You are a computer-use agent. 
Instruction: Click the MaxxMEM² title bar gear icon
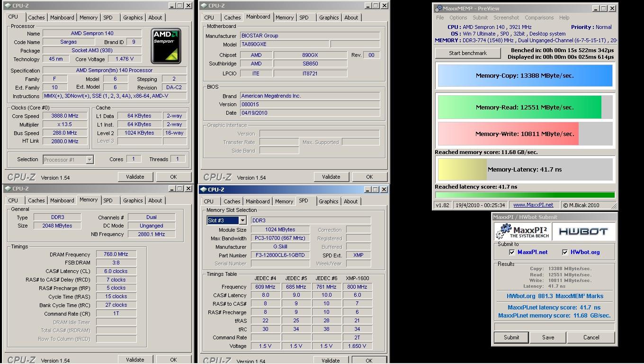438,8
